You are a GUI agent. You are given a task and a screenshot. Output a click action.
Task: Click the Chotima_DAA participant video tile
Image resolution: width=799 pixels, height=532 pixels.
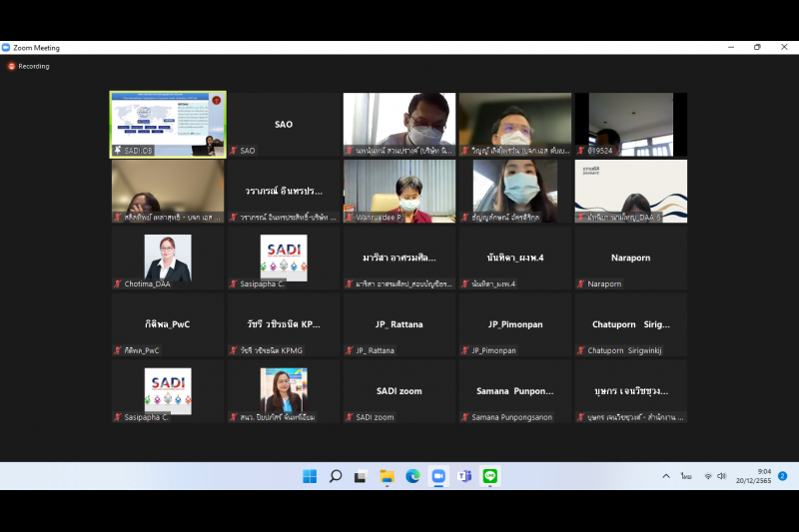pyautogui.click(x=168, y=258)
